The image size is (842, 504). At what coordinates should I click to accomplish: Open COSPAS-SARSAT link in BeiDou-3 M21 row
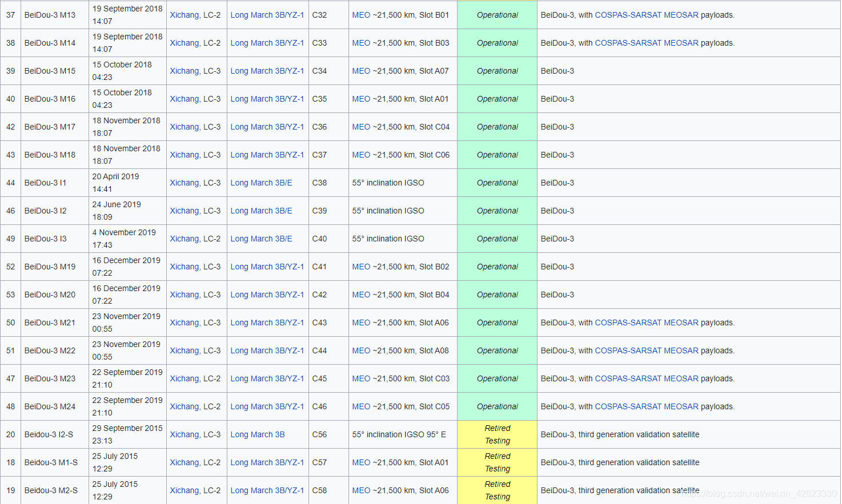pyautogui.click(x=628, y=322)
